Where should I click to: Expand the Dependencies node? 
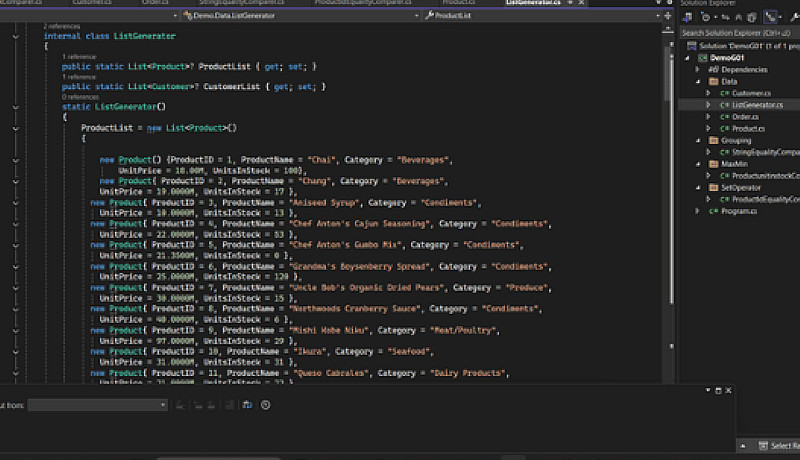coord(697,70)
